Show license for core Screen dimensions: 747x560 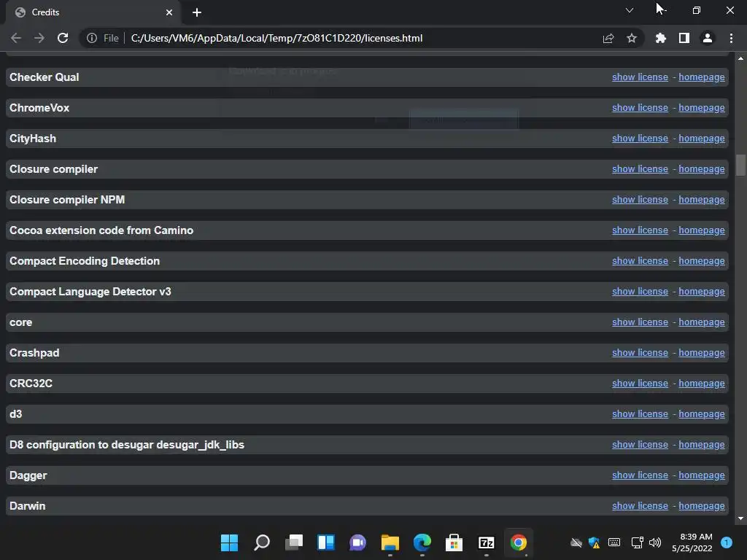[640, 322]
